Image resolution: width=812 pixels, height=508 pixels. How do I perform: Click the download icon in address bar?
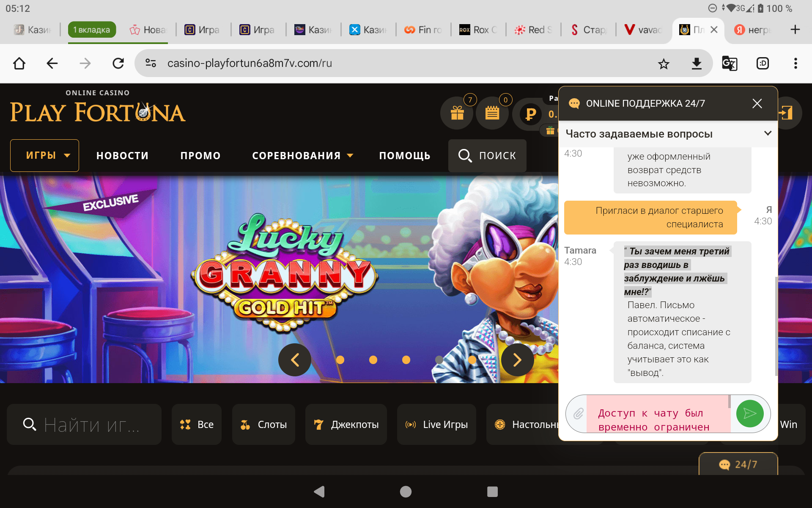click(x=696, y=63)
